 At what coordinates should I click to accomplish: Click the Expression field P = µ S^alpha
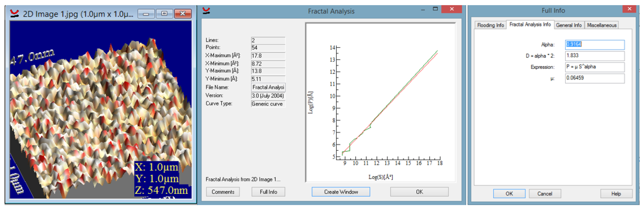tap(594, 67)
